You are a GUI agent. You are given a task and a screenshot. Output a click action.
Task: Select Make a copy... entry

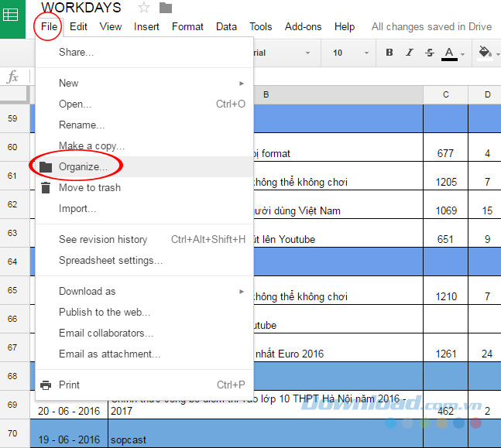click(145, 146)
